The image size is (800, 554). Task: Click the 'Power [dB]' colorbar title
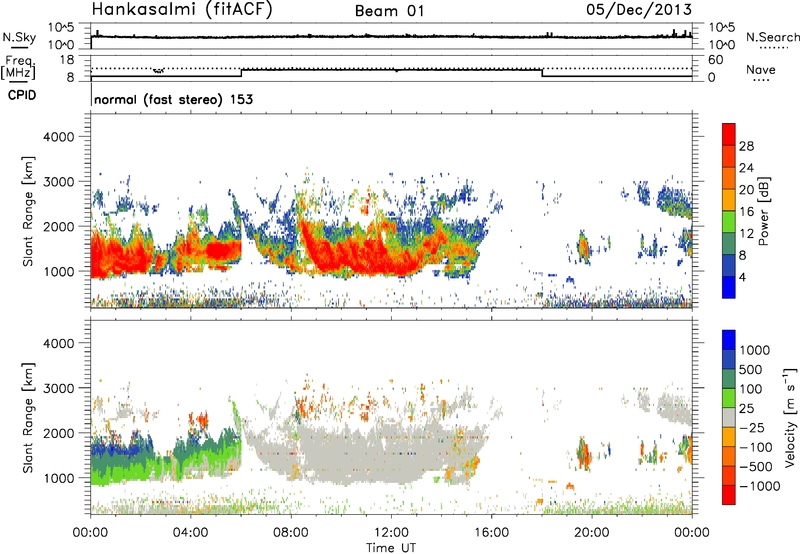(x=764, y=211)
